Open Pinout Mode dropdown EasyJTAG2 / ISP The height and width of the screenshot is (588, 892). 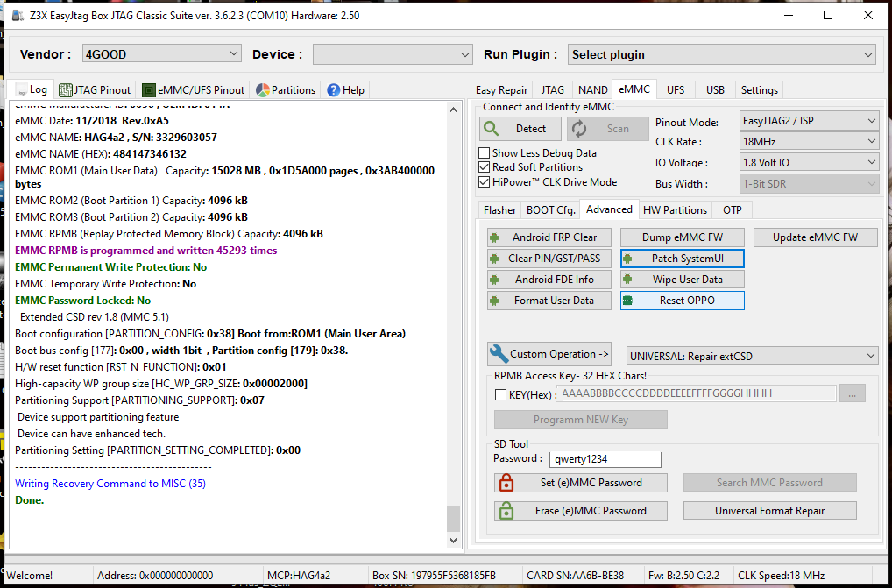(809, 121)
